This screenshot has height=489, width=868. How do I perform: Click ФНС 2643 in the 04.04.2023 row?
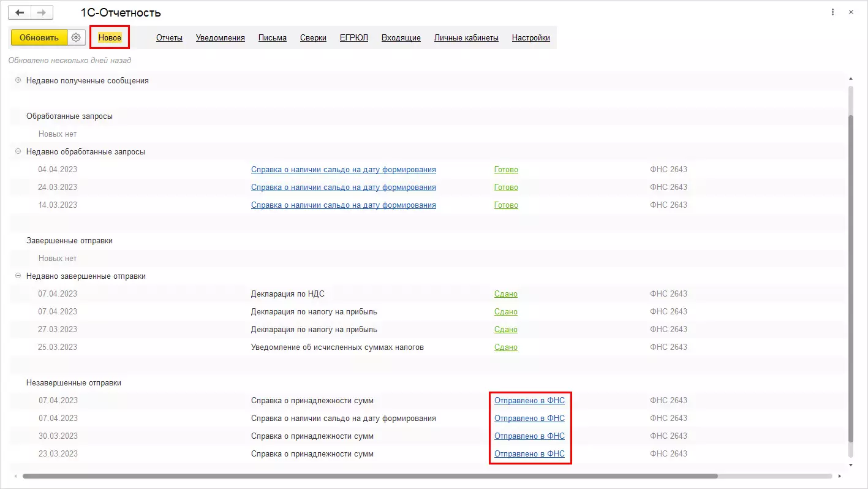tap(668, 169)
